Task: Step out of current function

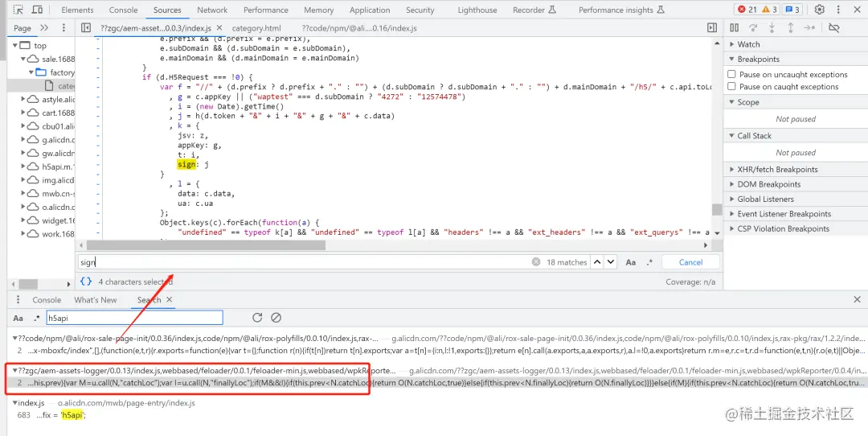Action: coord(791,27)
